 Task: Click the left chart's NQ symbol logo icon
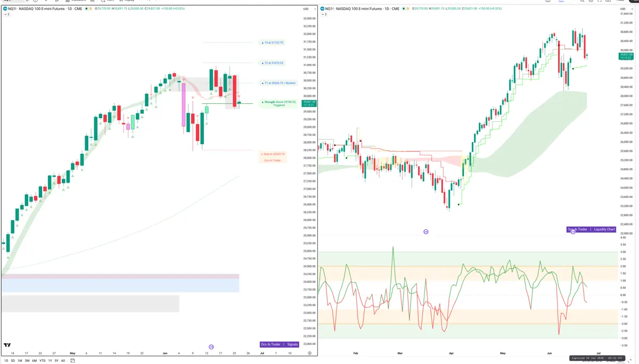5,9
